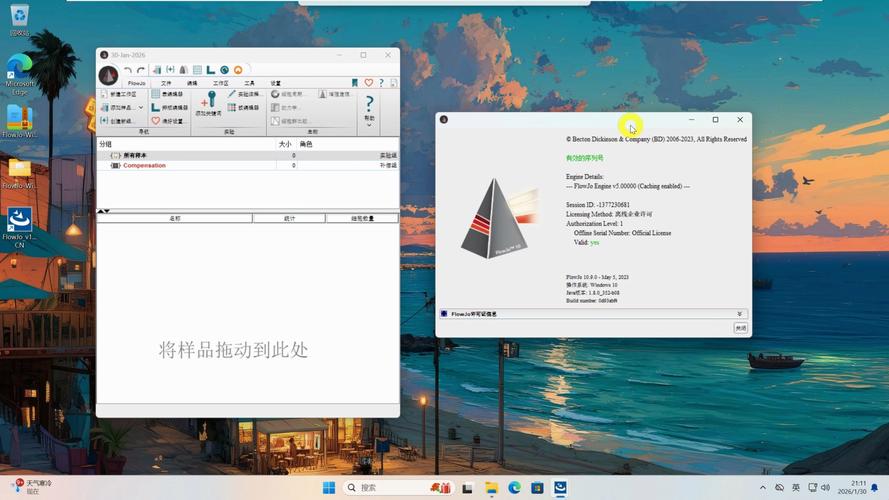Redo using the quick-access redo arrow
Screen dimensions: 889x500
pos(141,70)
